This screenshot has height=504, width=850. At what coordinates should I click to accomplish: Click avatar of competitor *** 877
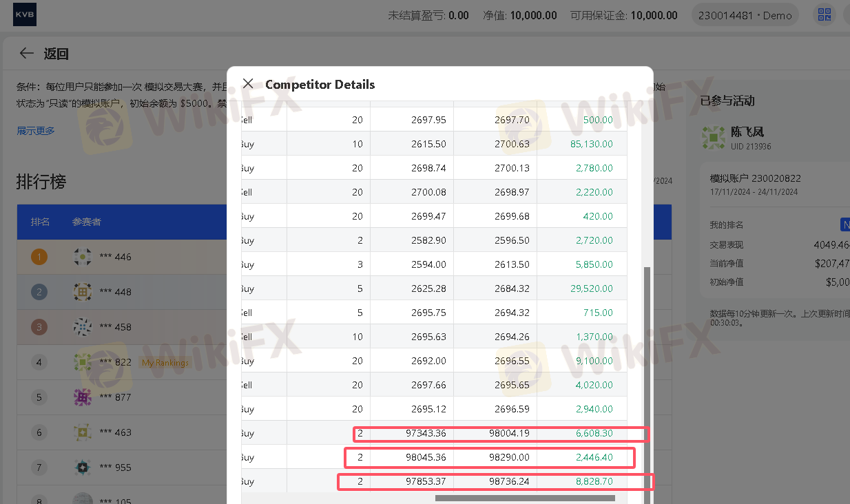(83, 397)
